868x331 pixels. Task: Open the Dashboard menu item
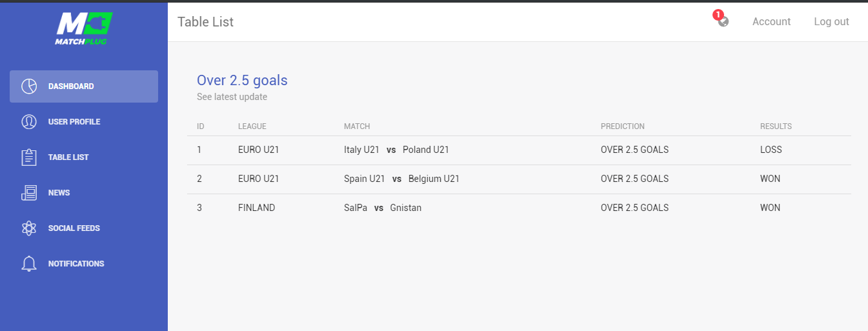coord(84,86)
